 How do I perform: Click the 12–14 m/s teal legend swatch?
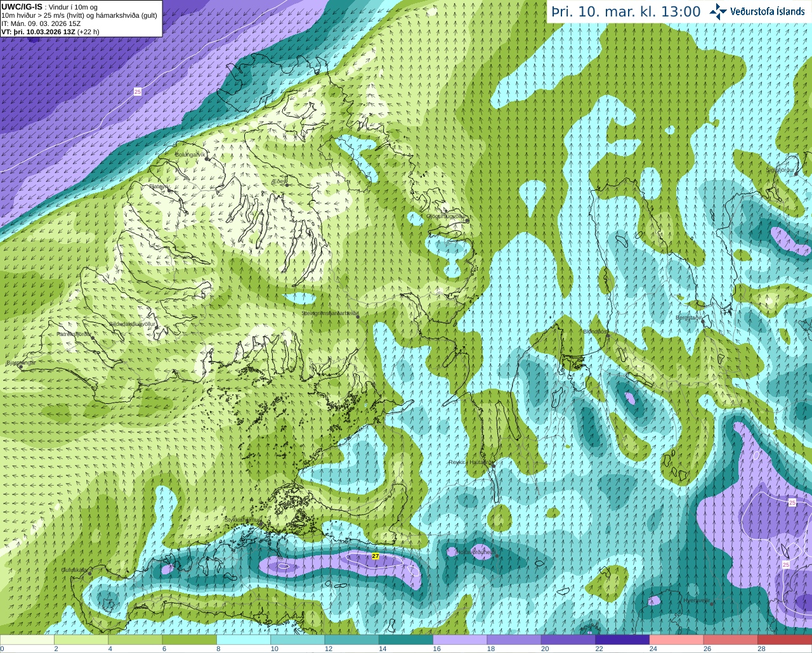click(x=352, y=639)
